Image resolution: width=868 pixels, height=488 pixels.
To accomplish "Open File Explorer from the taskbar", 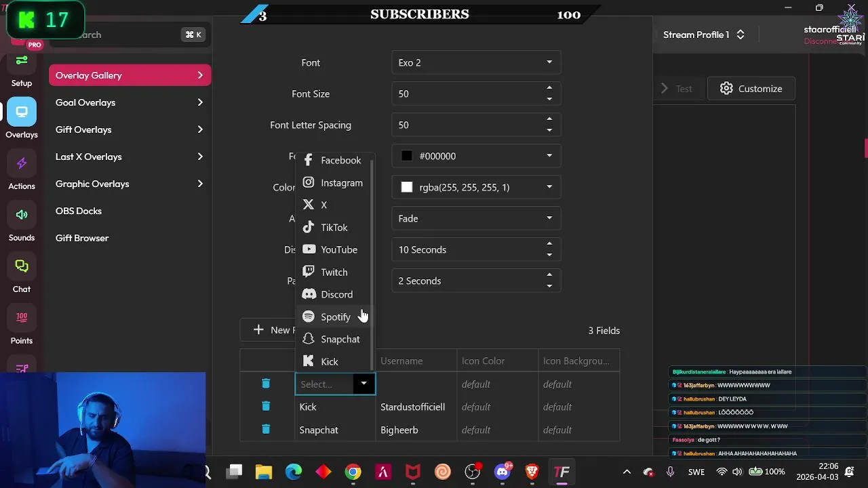I will pyautogui.click(x=264, y=472).
